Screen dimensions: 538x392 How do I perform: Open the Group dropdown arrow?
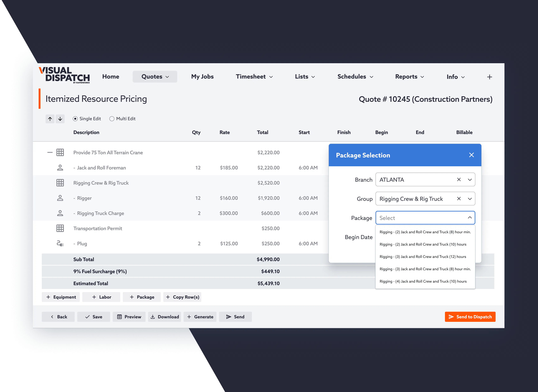470,199
